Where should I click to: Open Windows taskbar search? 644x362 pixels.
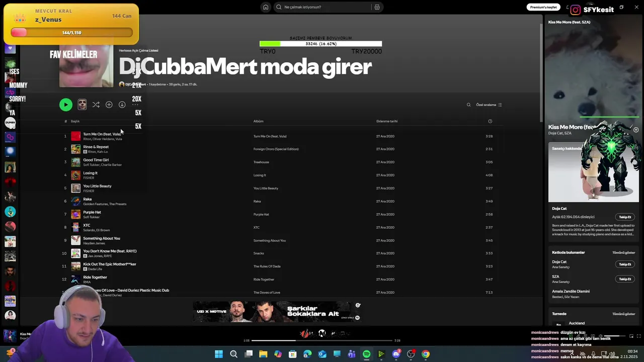coord(233,354)
